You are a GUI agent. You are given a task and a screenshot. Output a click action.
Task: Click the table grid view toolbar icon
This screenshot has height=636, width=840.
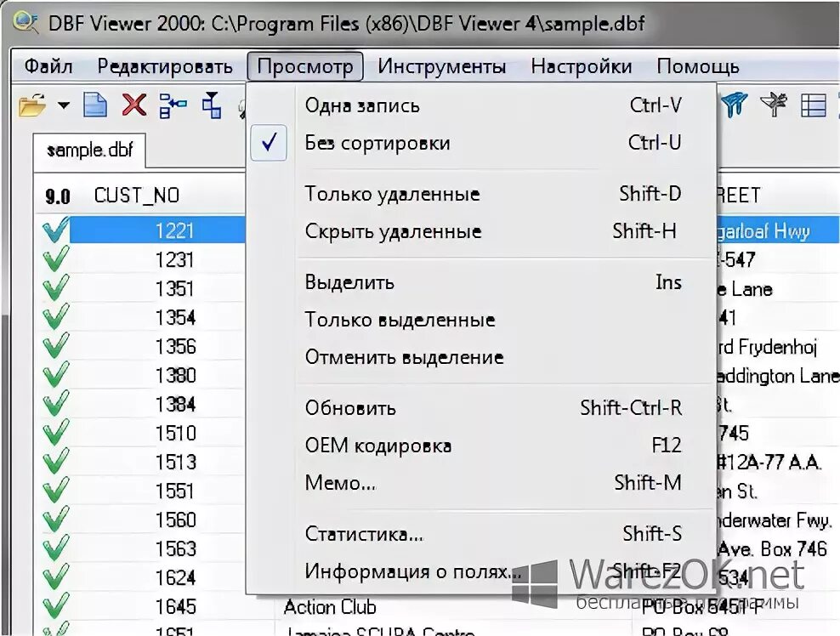tap(813, 105)
